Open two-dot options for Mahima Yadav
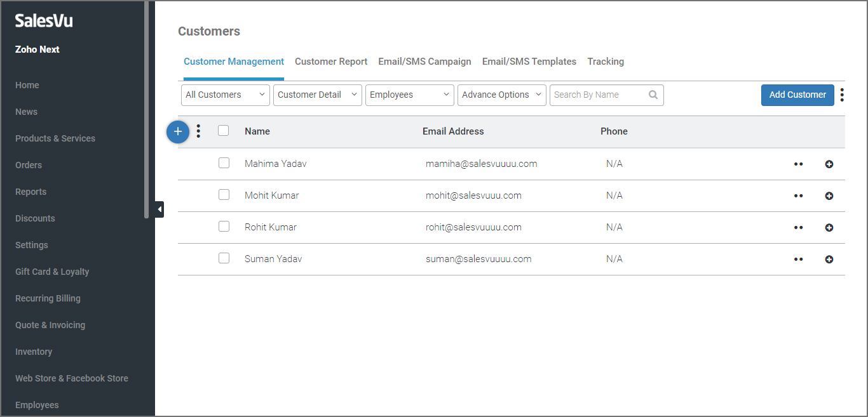 click(798, 164)
